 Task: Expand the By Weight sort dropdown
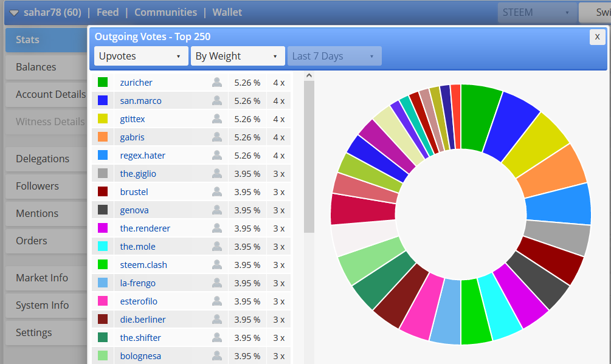[x=237, y=56]
